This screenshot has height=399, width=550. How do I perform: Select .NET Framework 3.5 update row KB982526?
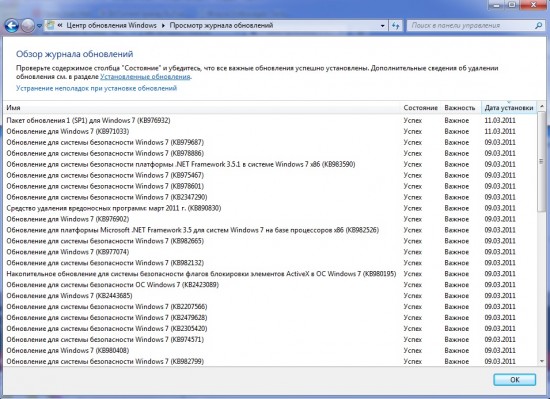point(270,230)
